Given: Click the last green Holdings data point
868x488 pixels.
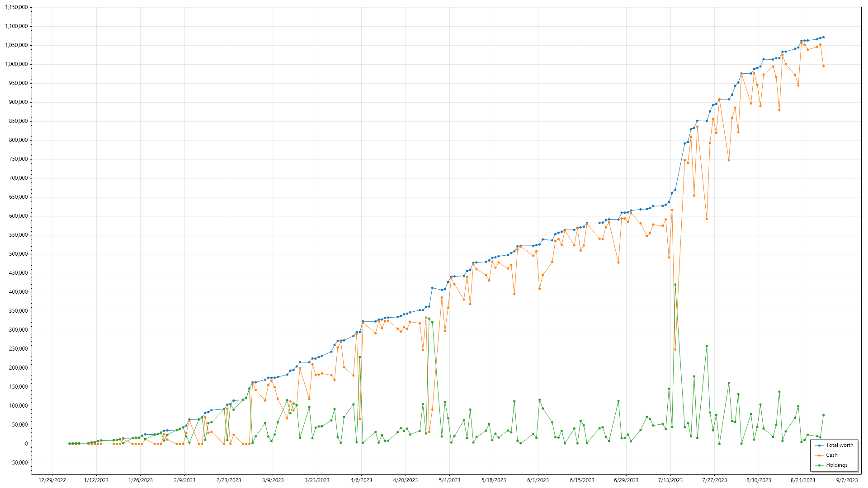Looking at the screenshot, I should tap(823, 415).
